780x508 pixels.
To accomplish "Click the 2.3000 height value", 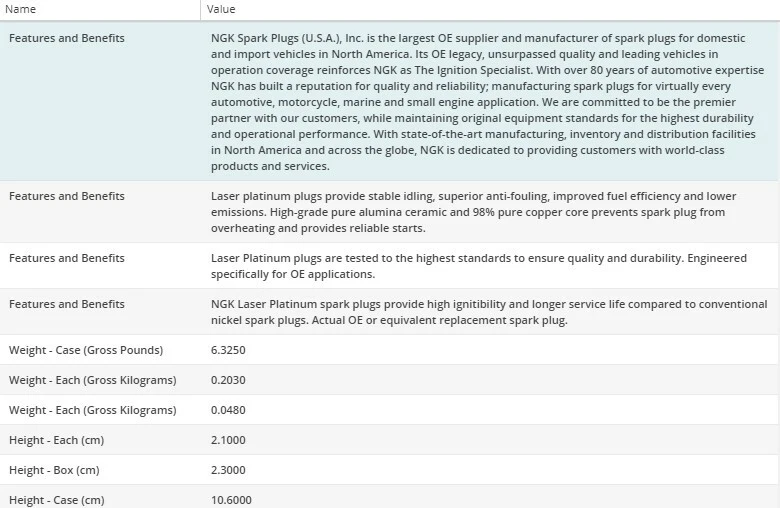I will coord(229,470).
